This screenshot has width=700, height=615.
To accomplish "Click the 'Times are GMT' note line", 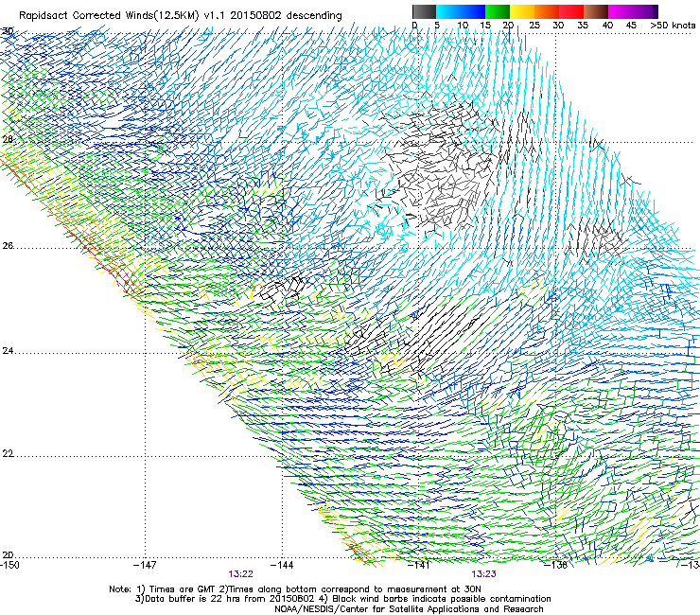I will pos(295,589).
